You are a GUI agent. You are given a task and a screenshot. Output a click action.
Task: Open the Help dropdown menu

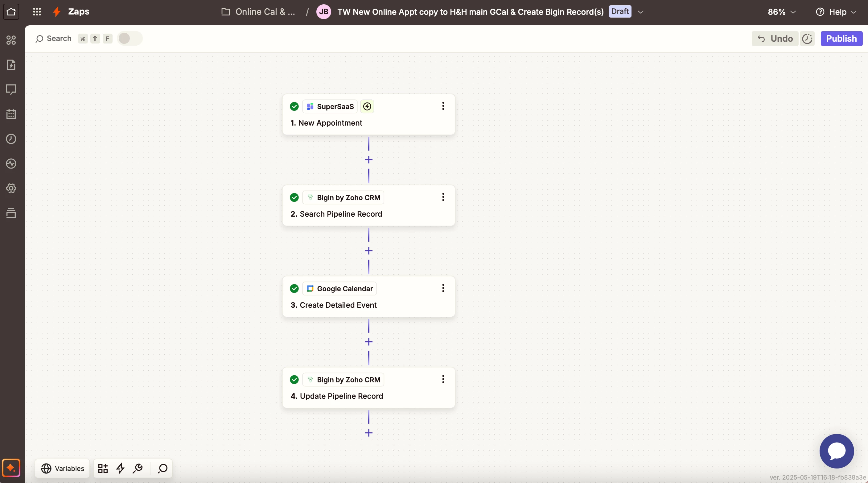click(836, 12)
